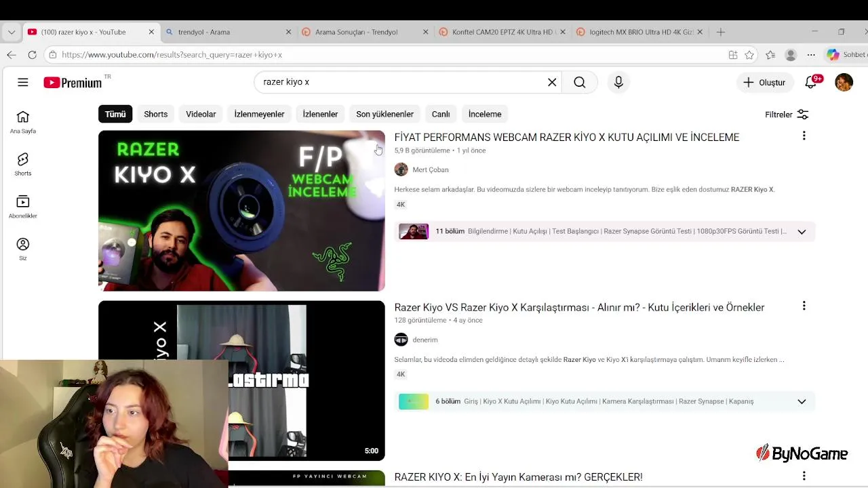Viewport: 868px width, 488px height.
Task: Start voice search with the microphone icon
Action: point(618,82)
